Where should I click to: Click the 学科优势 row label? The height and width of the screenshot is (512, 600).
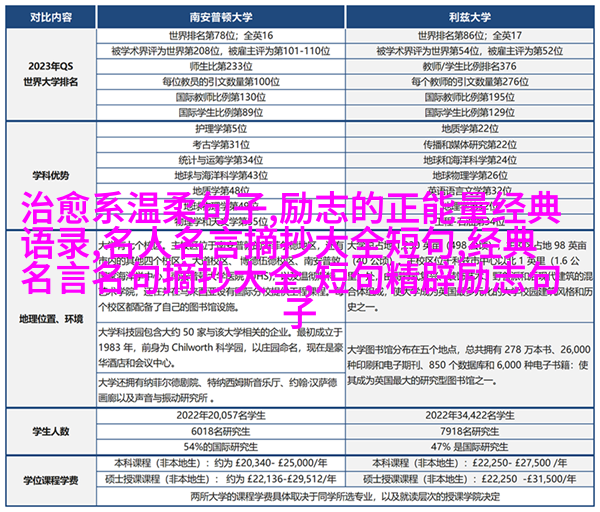pyautogui.click(x=51, y=176)
